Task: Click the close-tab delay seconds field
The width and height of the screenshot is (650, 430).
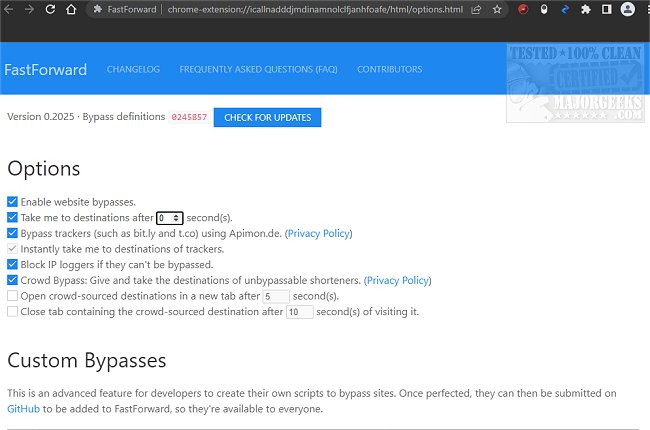Action: click(299, 312)
